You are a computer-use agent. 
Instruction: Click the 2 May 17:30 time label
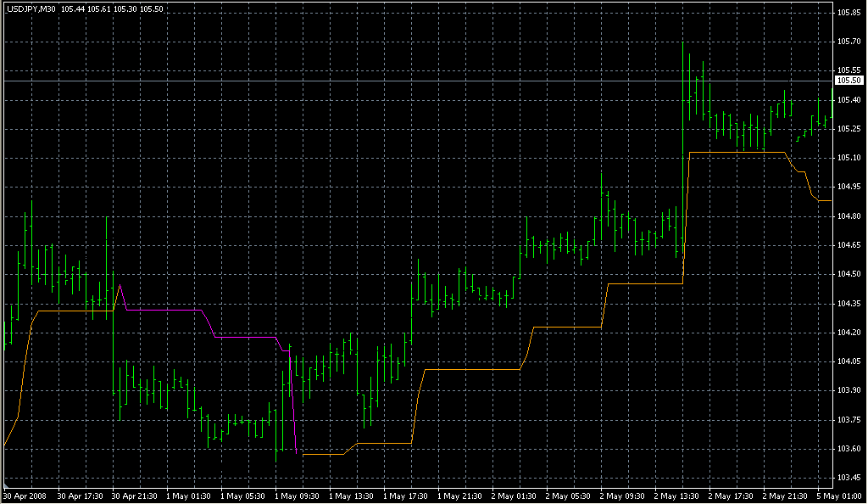click(731, 496)
